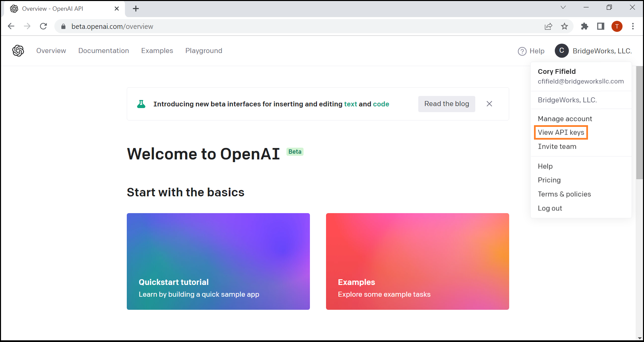The width and height of the screenshot is (644, 342).
Task: Go back using the browser back arrow
Action: (x=11, y=26)
